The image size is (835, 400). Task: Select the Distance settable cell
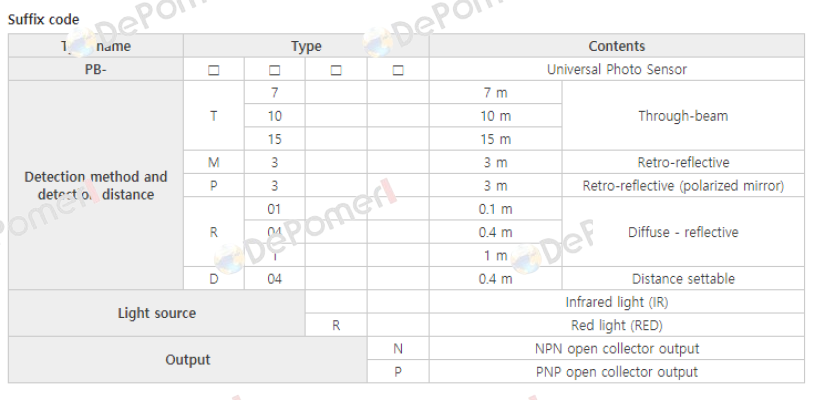(x=683, y=279)
